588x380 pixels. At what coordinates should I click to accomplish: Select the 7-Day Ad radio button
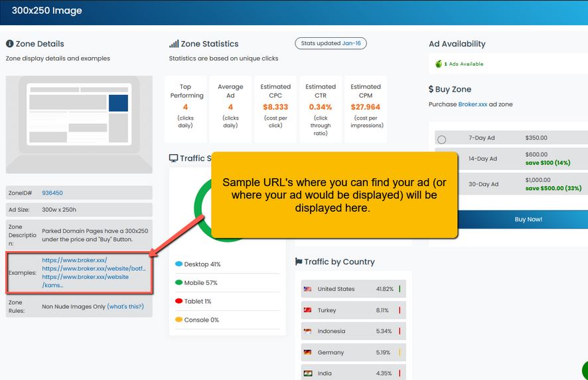442,139
